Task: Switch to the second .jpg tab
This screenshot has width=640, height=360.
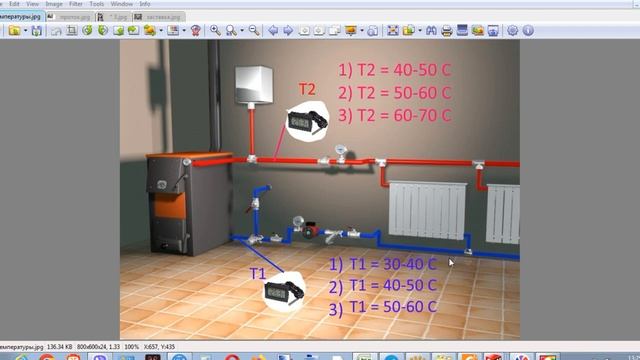Action: (69, 17)
